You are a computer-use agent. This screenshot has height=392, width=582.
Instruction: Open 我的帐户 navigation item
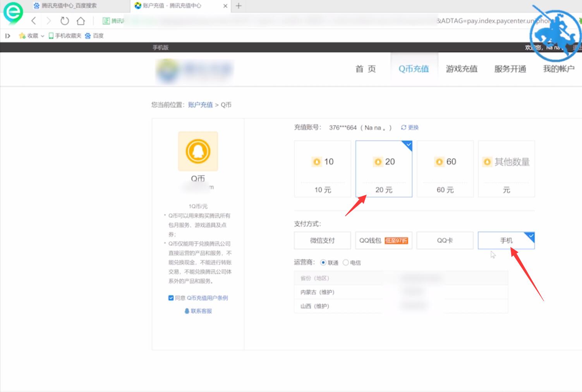pyautogui.click(x=558, y=69)
